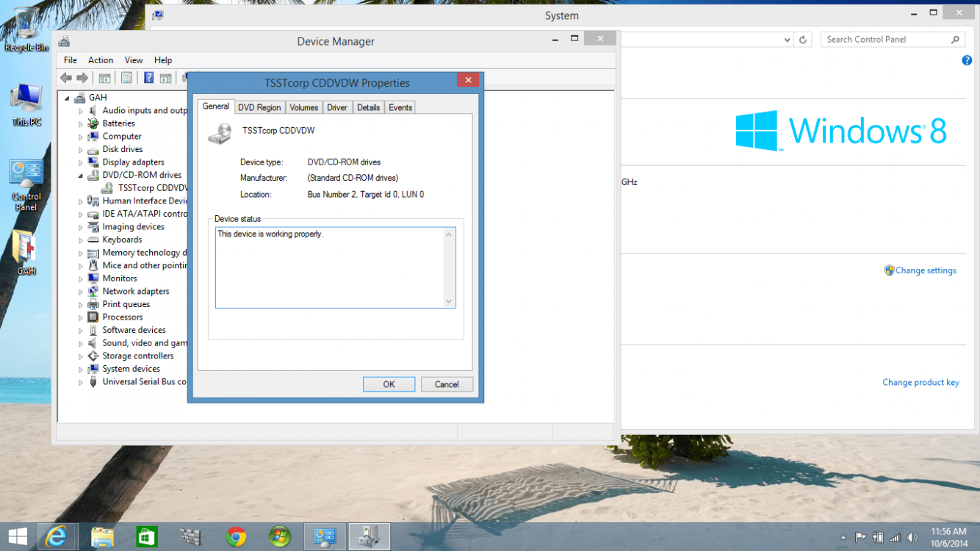Click the Storage controllers category icon

point(93,356)
